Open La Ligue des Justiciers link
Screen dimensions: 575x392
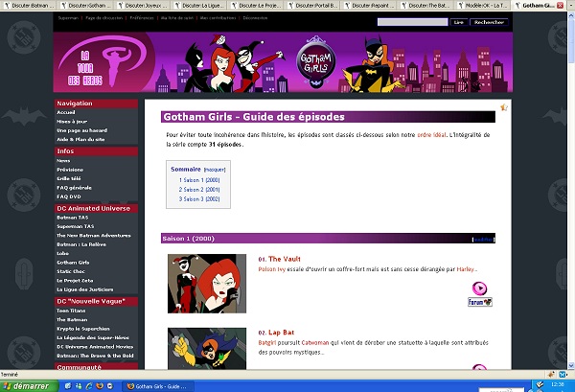tap(85, 289)
